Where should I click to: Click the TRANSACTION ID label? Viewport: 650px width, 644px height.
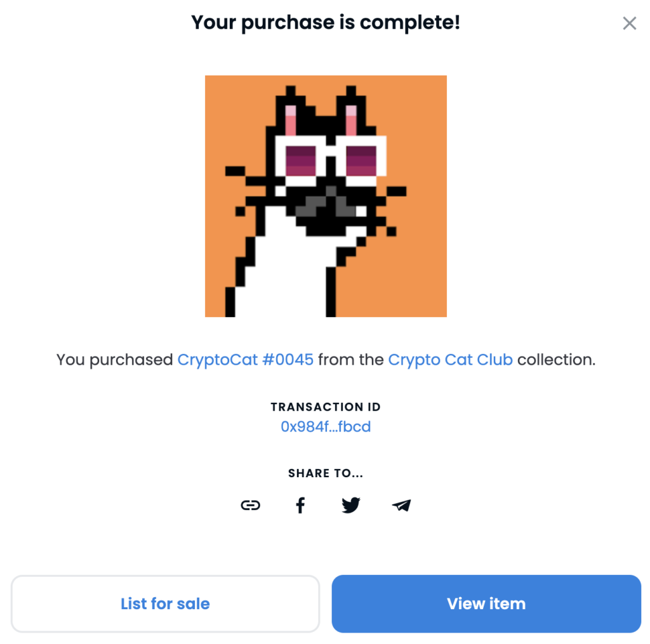[326, 407]
